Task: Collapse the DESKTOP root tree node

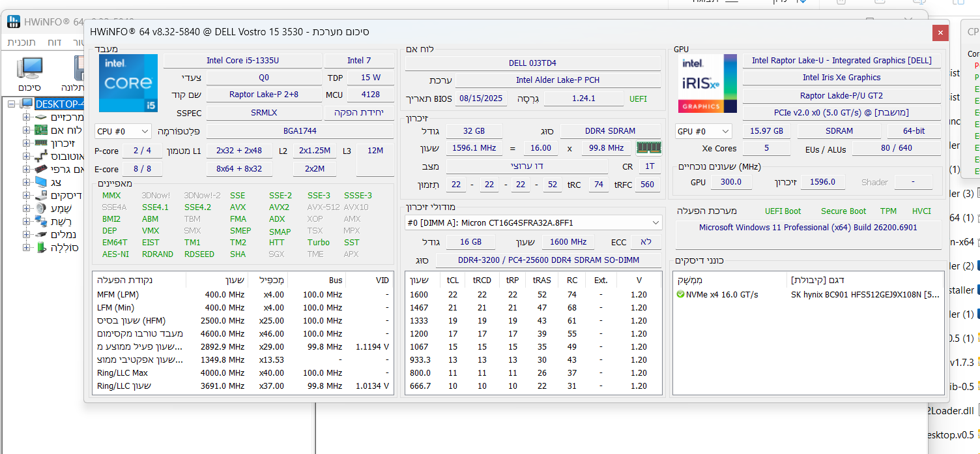Action: pos(11,104)
